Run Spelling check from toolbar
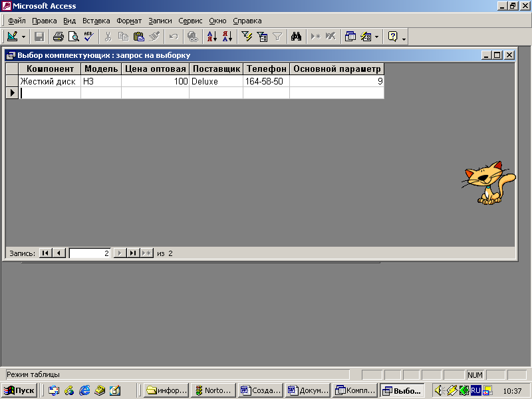This screenshot has height=399, width=532. coord(89,37)
